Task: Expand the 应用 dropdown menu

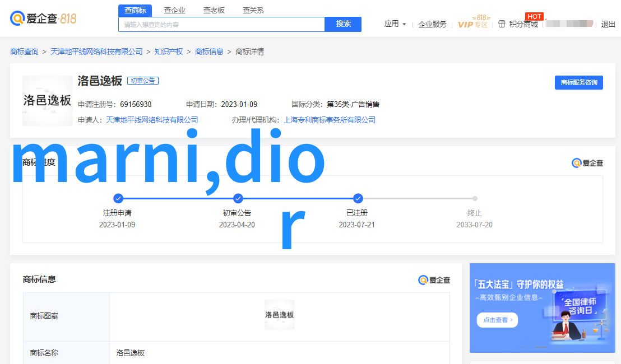Action: tap(395, 24)
